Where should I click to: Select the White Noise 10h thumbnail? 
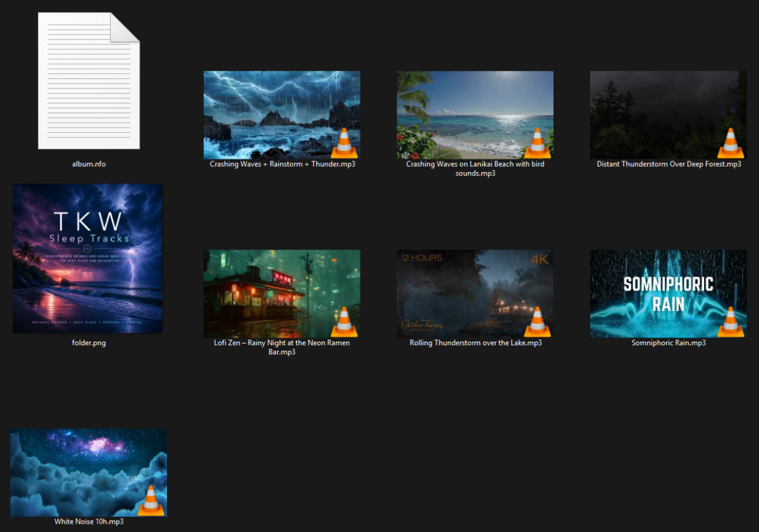(89, 473)
